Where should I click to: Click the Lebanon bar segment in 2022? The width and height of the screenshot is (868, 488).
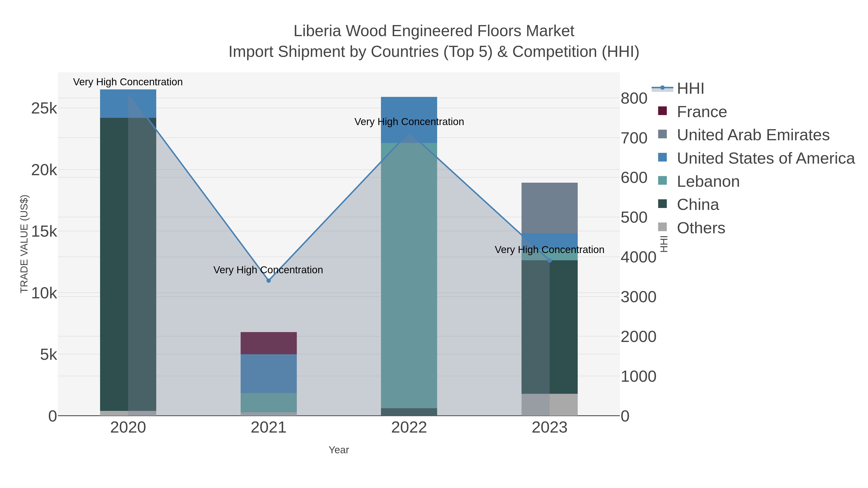[409, 275]
